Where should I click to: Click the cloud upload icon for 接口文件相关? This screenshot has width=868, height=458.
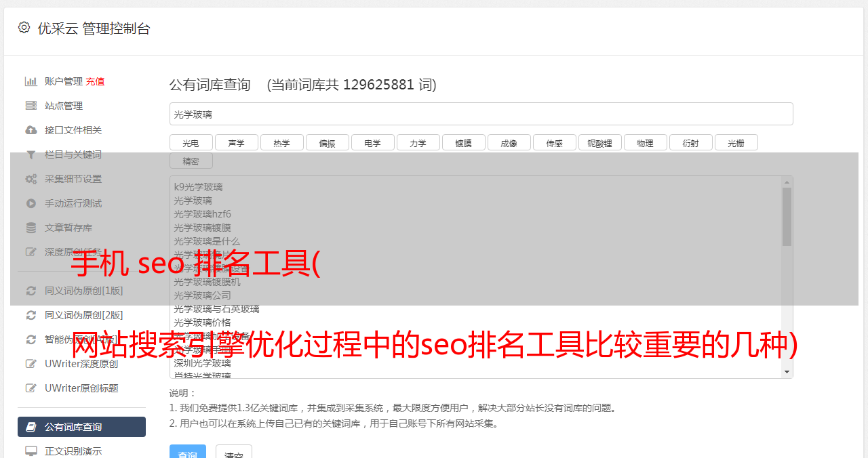[31, 130]
